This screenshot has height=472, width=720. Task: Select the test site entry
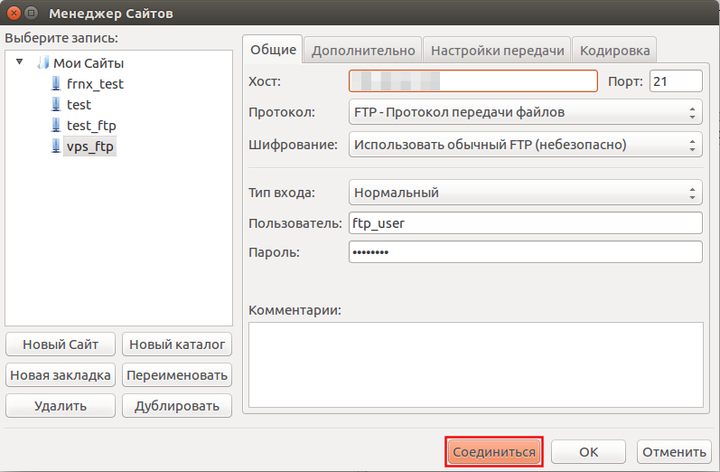click(79, 105)
